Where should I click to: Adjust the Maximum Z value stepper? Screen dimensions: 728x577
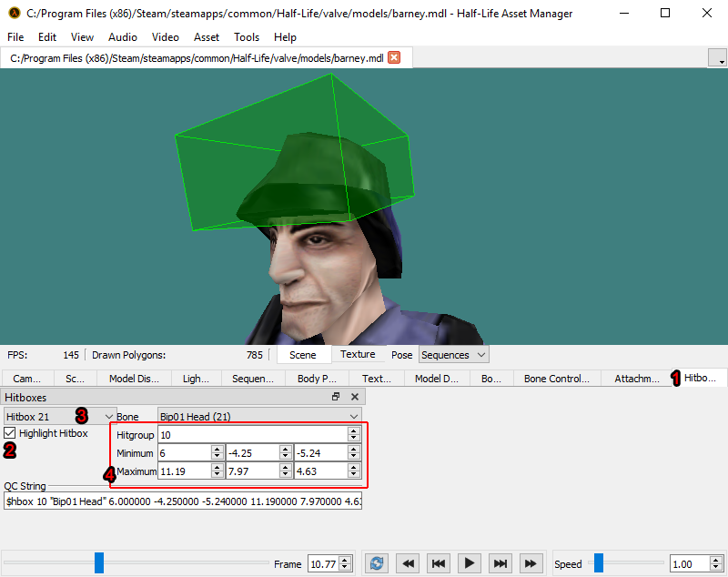tap(354, 471)
